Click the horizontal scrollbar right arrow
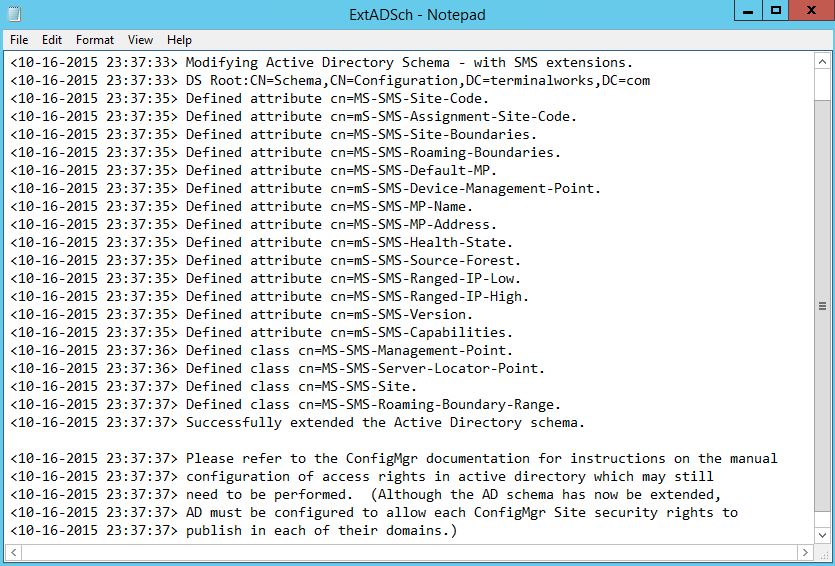This screenshot has width=835, height=566. pyautogui.click(x=805, y=552)
